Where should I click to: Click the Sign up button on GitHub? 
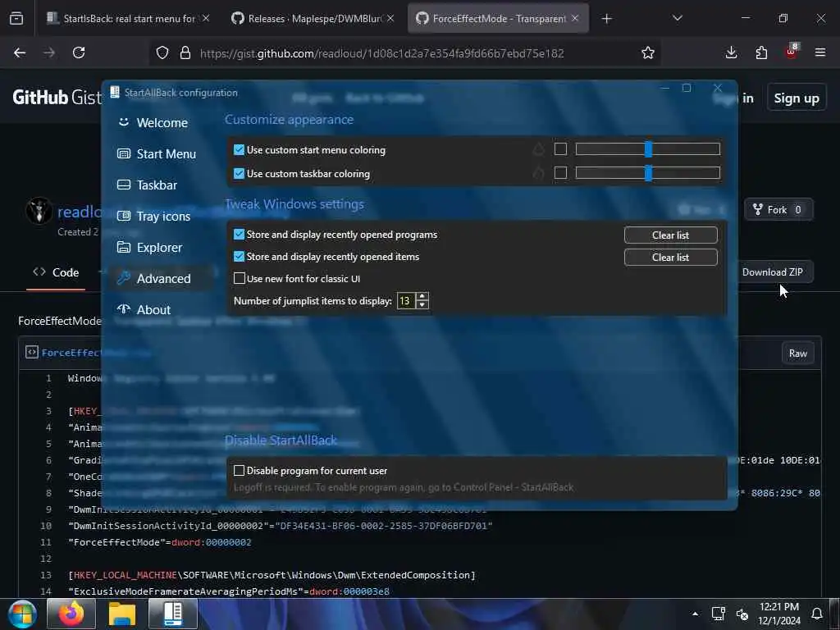click(x=796, y=98)
